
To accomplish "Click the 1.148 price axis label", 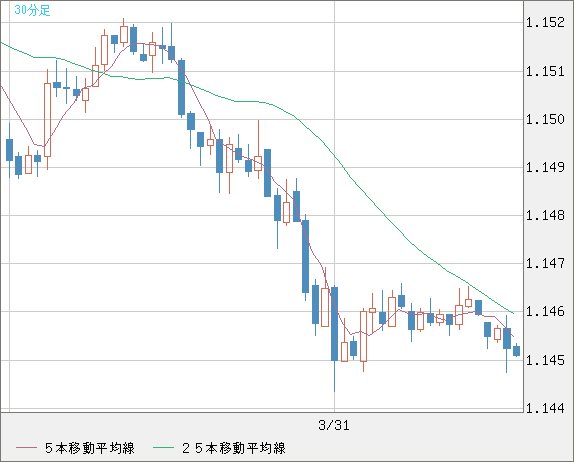I will 545,215.
